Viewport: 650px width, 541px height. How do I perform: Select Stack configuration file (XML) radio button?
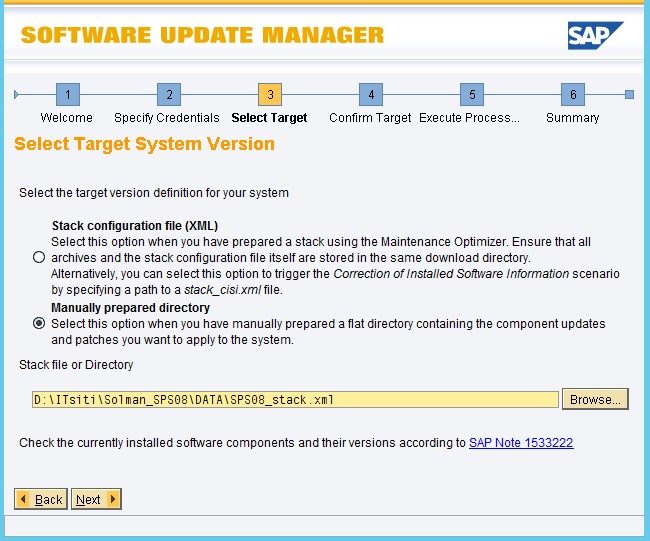(x=39, y=257)
